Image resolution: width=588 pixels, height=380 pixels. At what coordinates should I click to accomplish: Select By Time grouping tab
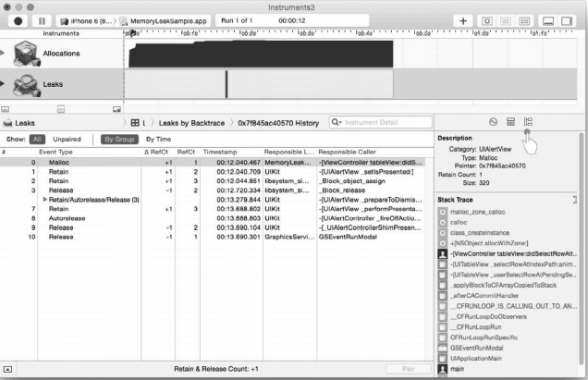[x=159, y=138]
